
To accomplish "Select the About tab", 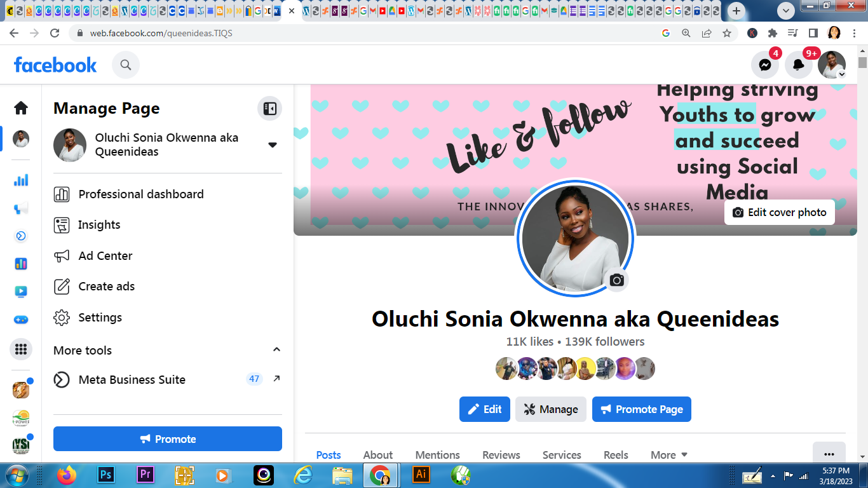I will (378, 455).
